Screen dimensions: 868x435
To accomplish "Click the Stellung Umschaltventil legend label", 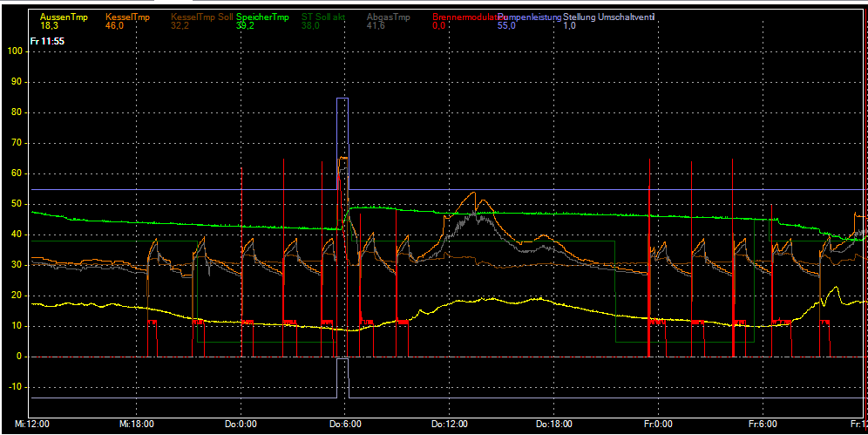I will pyautogui.click(x=608, y=17).
